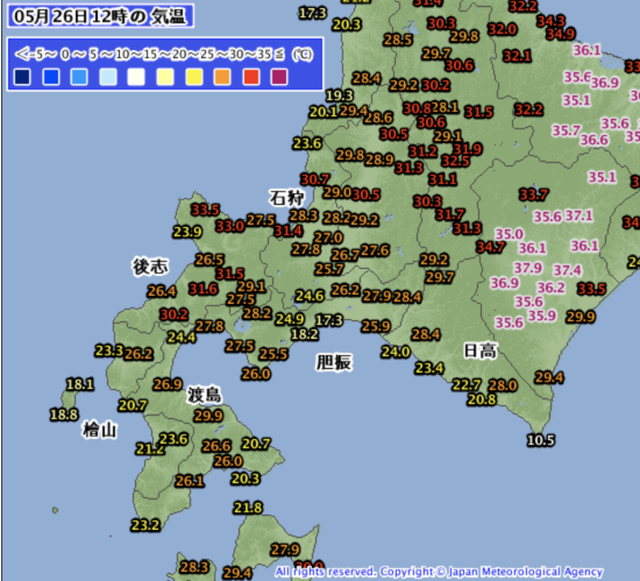Click the 胆振 region label

click(x=334, y=362)
